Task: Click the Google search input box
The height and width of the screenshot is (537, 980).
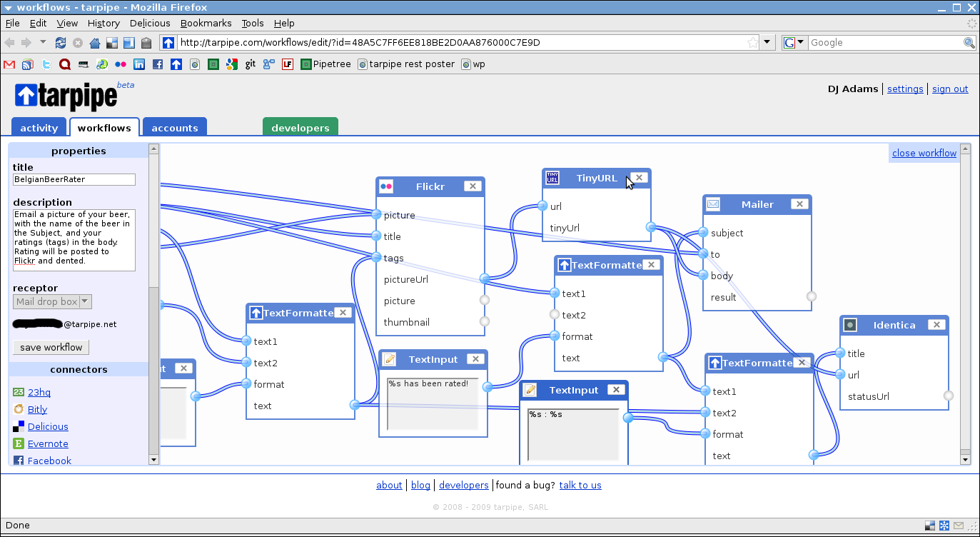Action: click(x=885, y=43)
